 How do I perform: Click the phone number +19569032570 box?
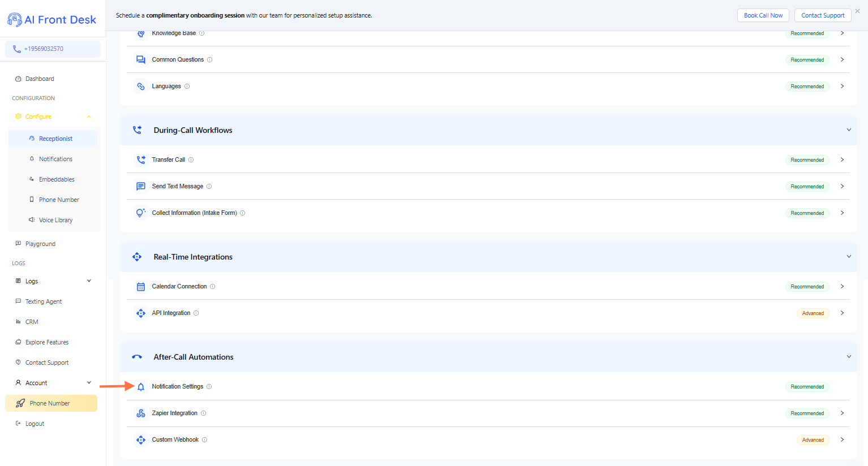53,49
